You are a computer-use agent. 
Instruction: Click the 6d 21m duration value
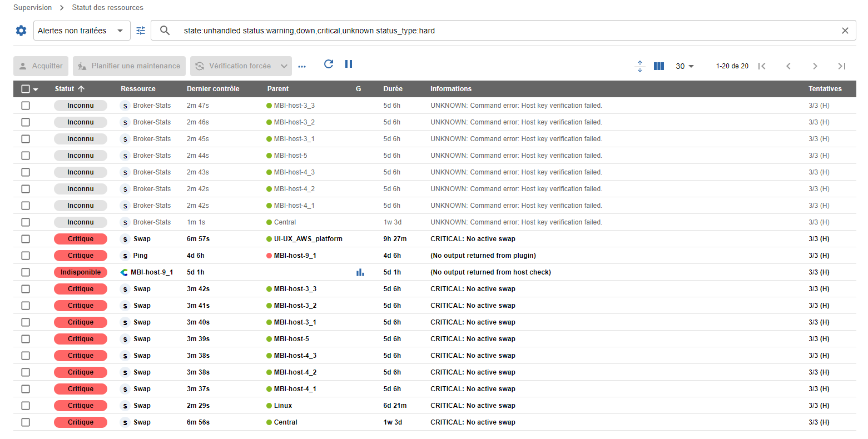click(x=395, y=406)
